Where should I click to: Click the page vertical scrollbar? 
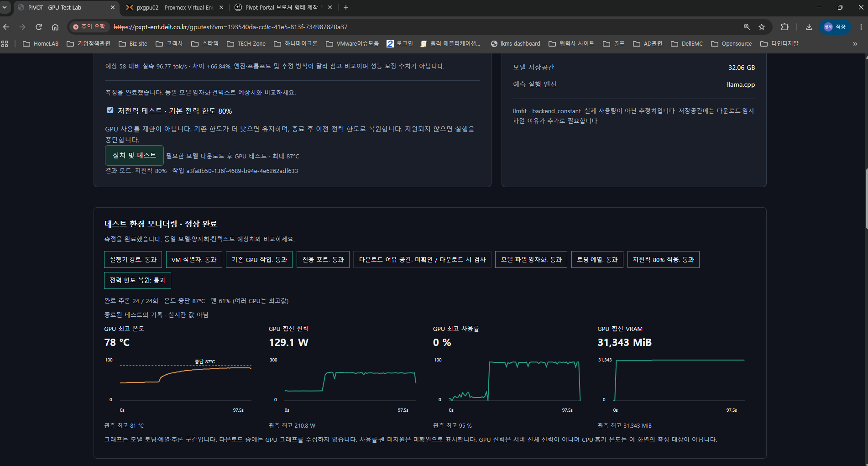pyautogui.click(x=866, y=199)
